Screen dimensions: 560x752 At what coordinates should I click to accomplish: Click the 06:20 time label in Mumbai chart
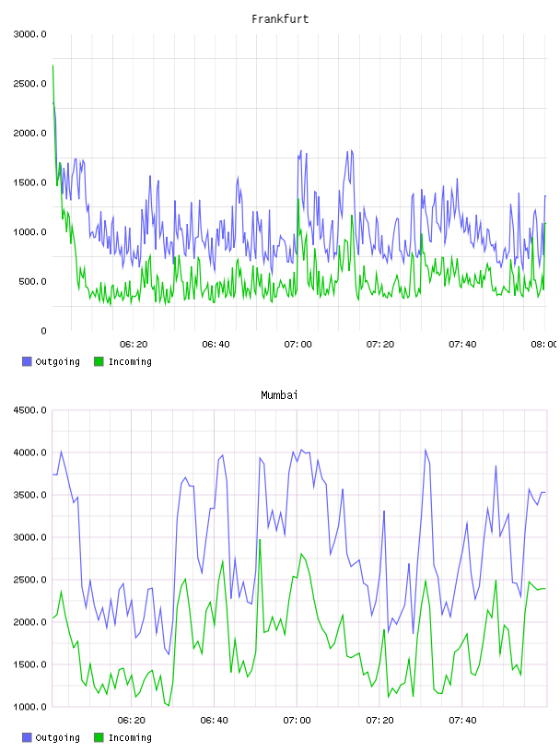[x=132, y=721]
